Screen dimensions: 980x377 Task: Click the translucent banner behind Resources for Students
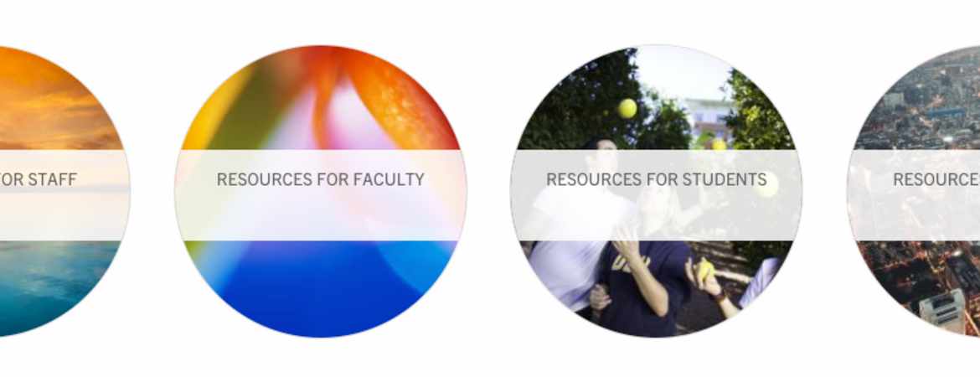coord(656,195)
